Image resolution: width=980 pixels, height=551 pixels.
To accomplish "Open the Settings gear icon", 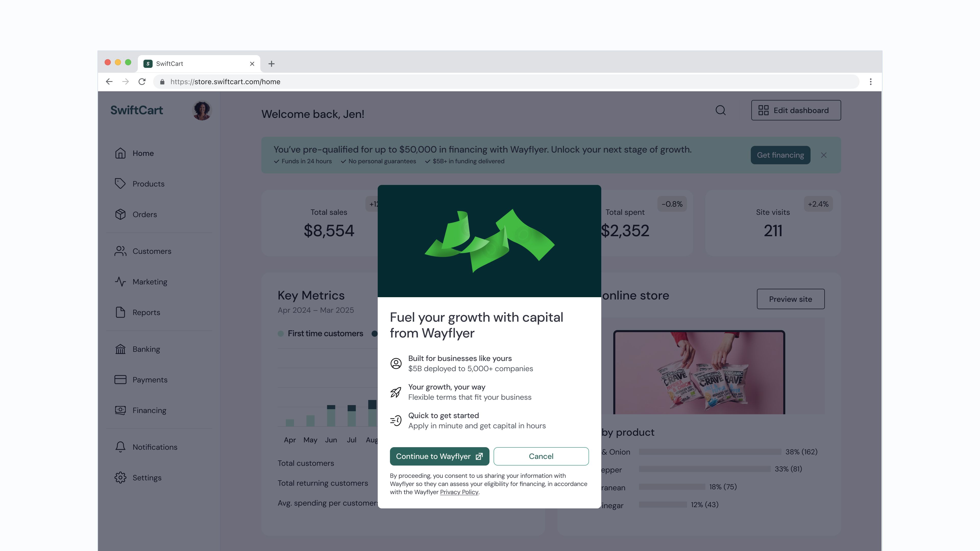I will pos(120,478).
